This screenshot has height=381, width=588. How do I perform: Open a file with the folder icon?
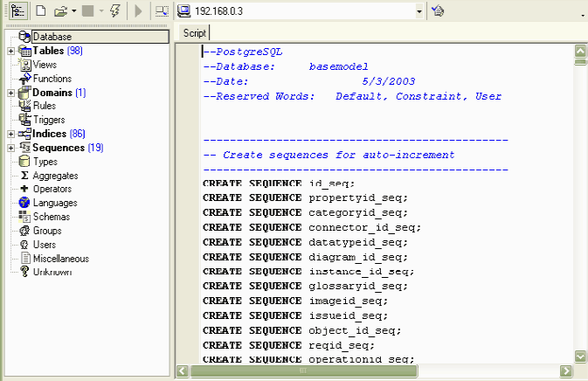coord(60,10)
